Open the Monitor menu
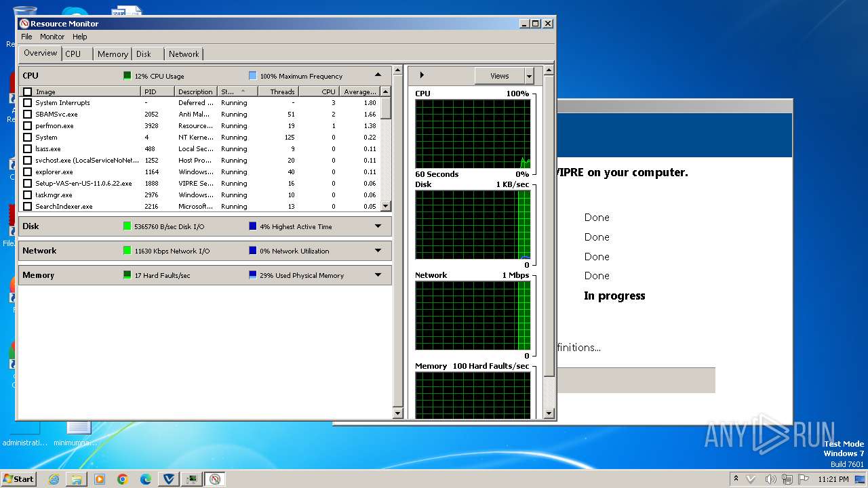 tap(52, 37)
